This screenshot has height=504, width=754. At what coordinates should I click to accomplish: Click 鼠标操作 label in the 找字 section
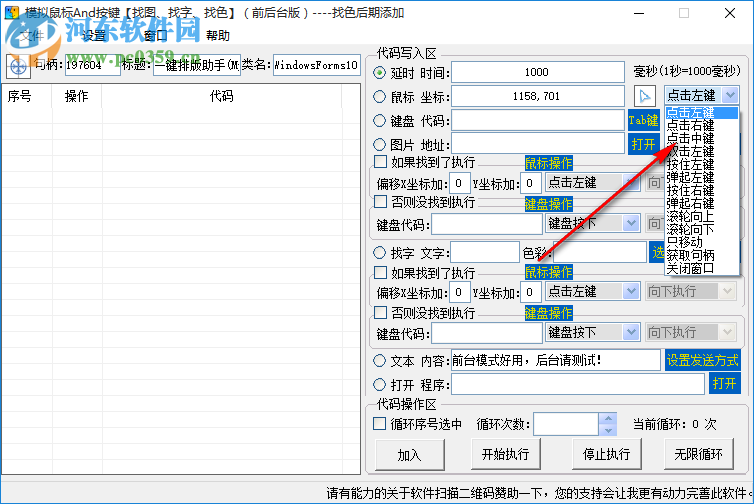coord(549,272)
